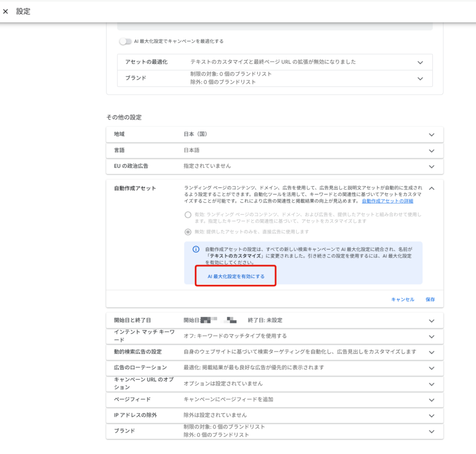The width and height of the screenshot is (476, 454).
Task: Click AI 最大化設定を有効にする button
Action: click(x=236, y=276)
